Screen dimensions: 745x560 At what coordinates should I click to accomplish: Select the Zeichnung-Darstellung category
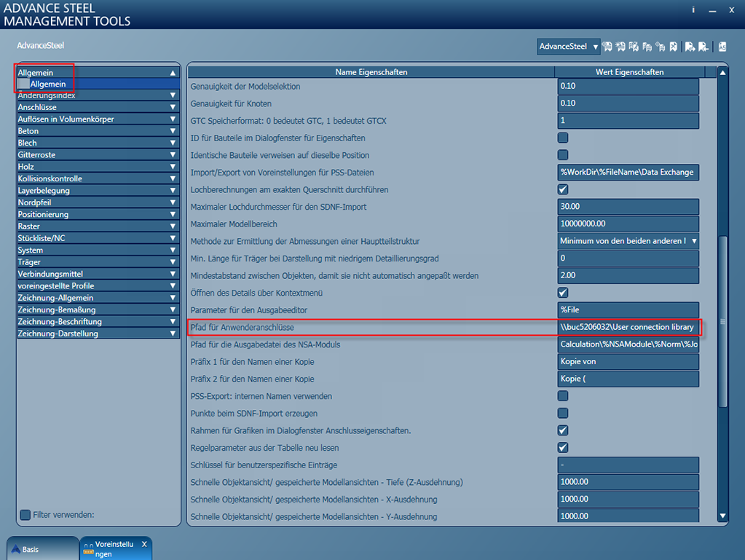(98, 334)
